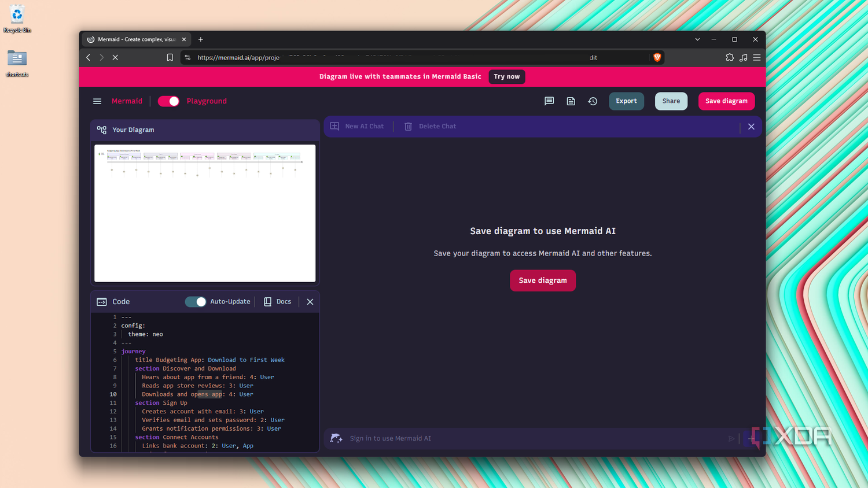Viewport: 868px width, 488px height.
Task: Click the center Save diagram button
Action: coord(543,280)
